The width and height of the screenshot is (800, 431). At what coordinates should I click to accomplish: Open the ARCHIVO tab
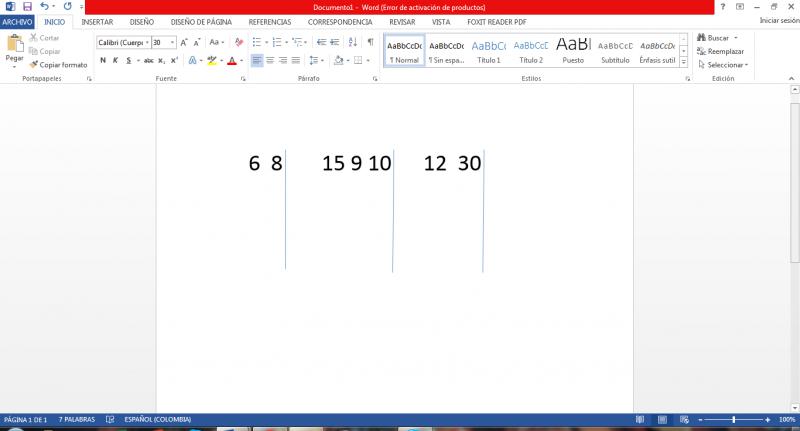point(17,22)
